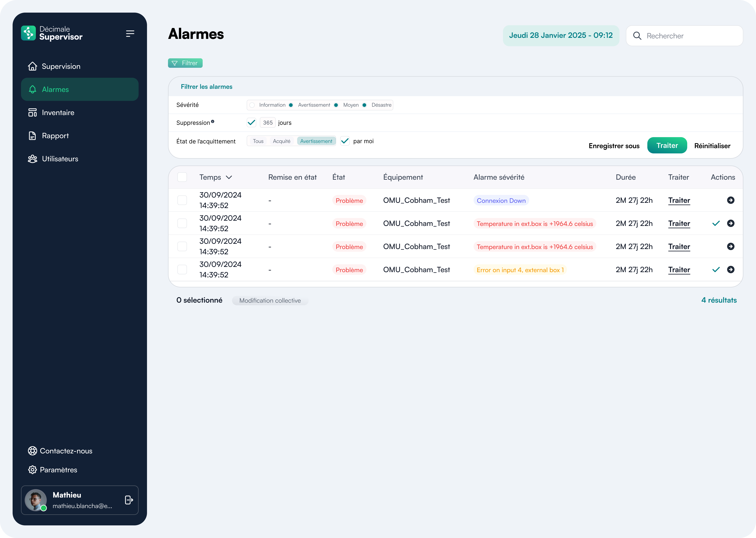Choose 'Avertissement' acknowledgment state
The image size is (756, 538).
316,141
